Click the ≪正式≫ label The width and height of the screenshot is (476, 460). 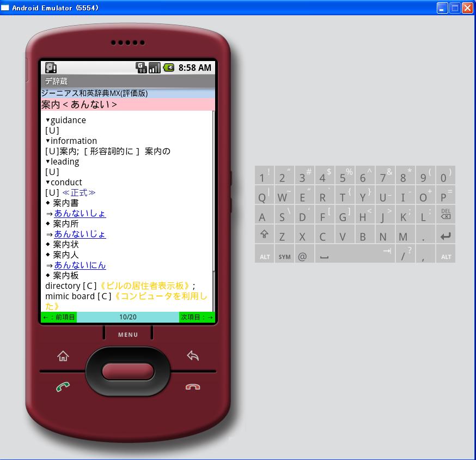point(79,192)
